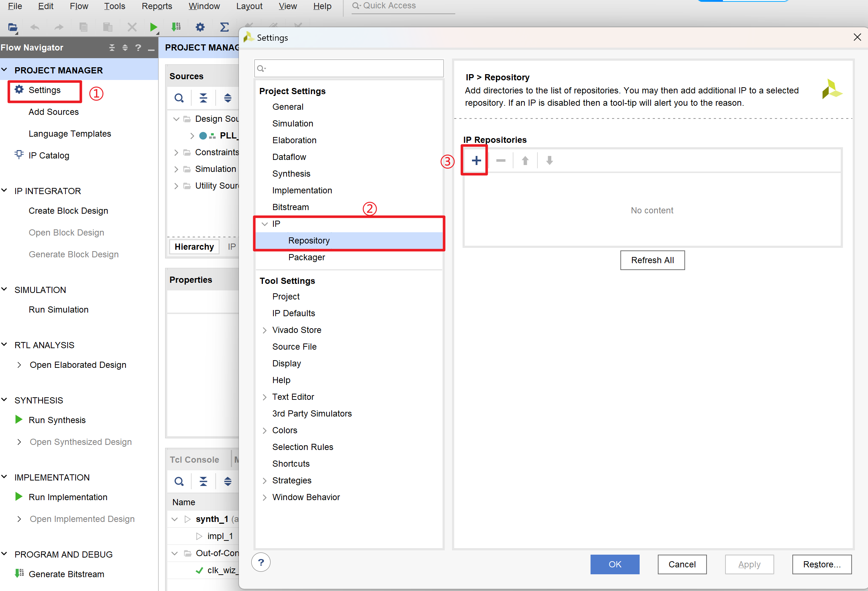The width and height of the screenshot is (868, 591).
Task: Click the green Run toolbar icon
Action: tap(153, 27)
